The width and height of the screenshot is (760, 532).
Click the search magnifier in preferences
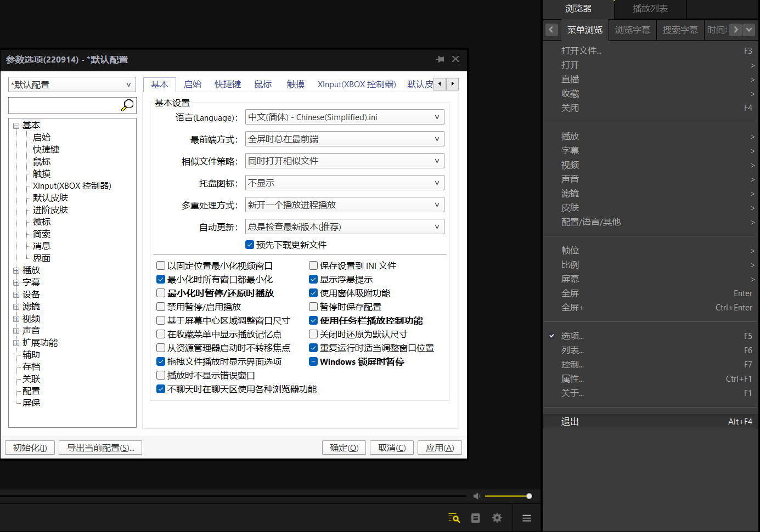tap(127, 105)
